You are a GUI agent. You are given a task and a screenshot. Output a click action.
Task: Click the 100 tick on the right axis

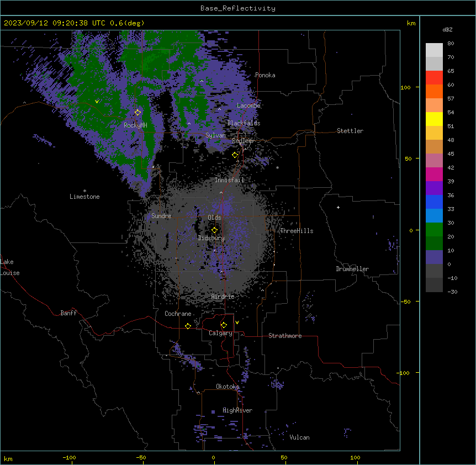405,87
